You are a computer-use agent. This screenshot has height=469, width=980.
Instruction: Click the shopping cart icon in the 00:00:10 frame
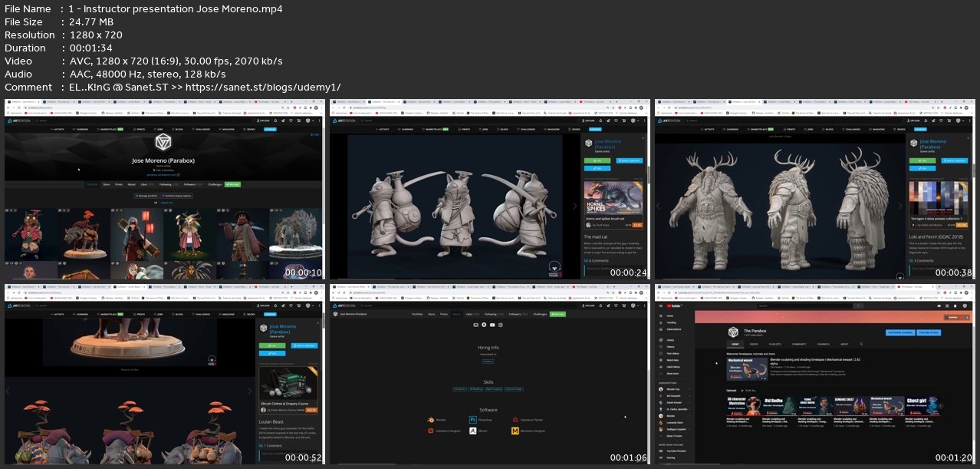298,121
